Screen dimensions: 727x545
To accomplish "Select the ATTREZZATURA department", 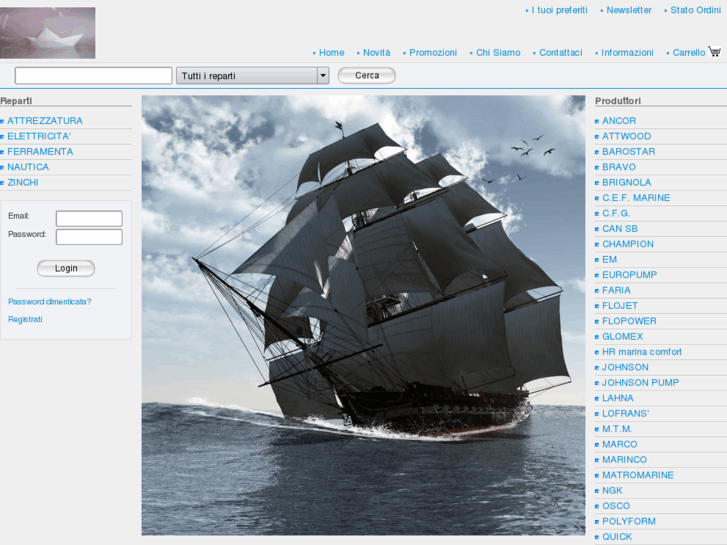I will (x=45, y=121).
